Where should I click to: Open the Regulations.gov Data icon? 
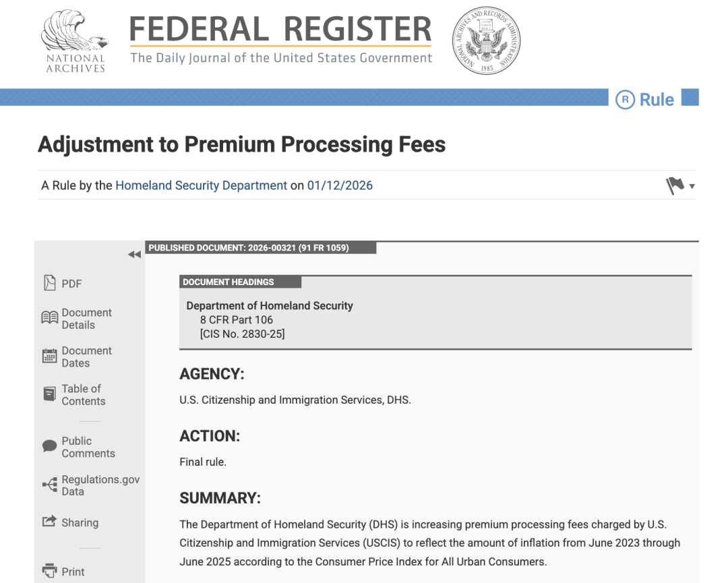(50, 485)
